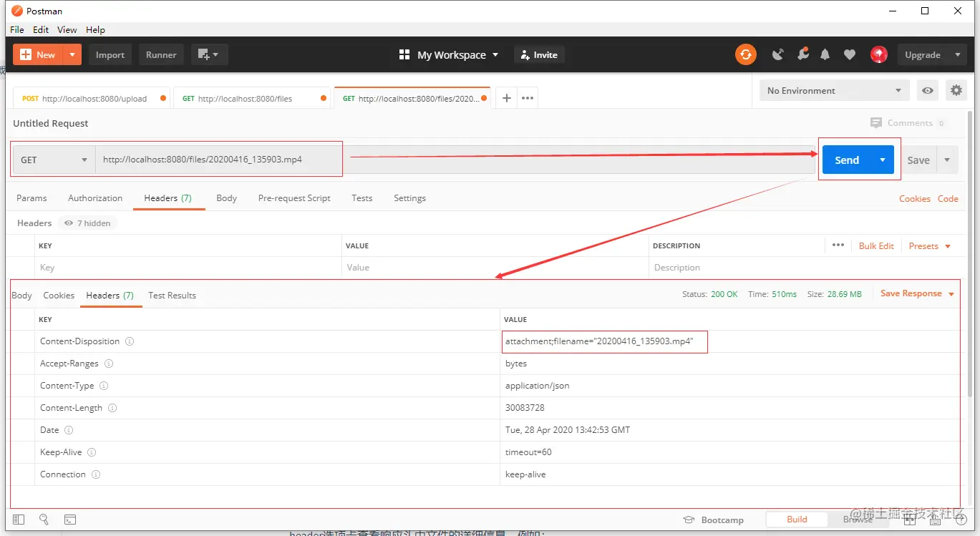The image size is (980, 536).
Task: Click info icon next to Keep-Alive
Action: [x=92, y=452]
